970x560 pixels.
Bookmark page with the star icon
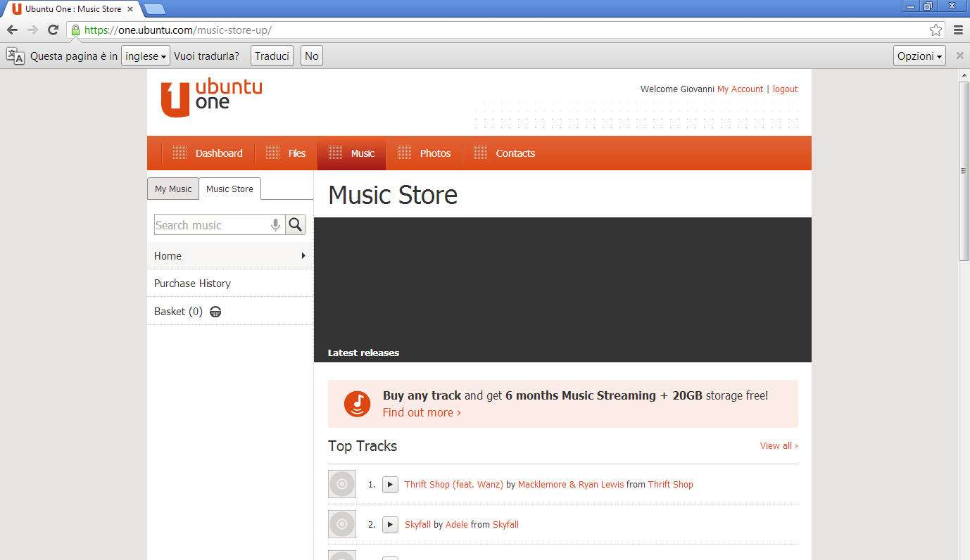pos(936,30)
